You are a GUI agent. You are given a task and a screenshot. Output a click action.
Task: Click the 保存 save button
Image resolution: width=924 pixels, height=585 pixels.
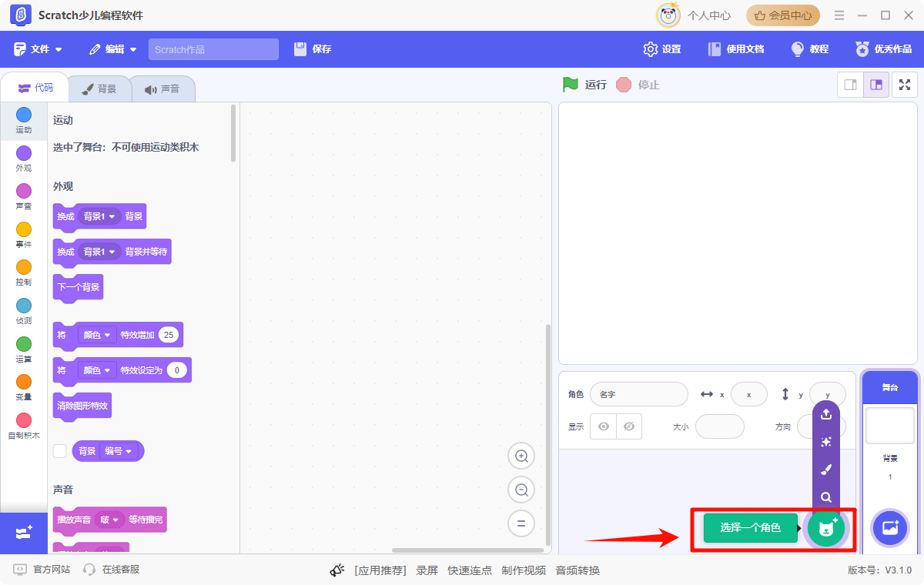313,49
